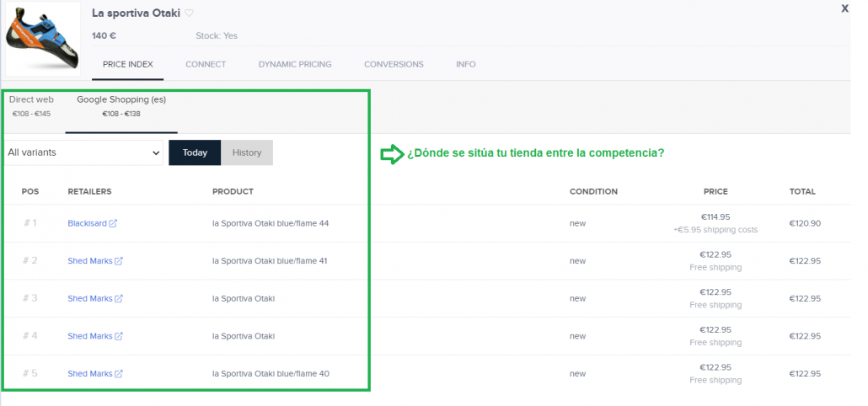This screenshot has width=868, height=406.
Task: Click the €114.95 price value
Action: coord(715,217)
